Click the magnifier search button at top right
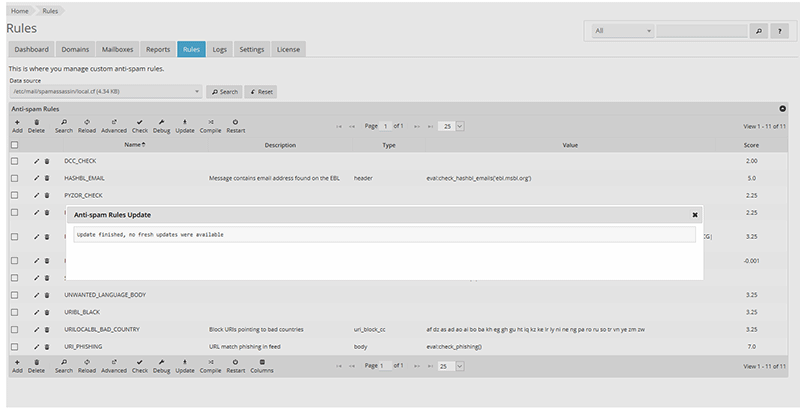This screenshot has height=409, width=800. click(759, 31)
